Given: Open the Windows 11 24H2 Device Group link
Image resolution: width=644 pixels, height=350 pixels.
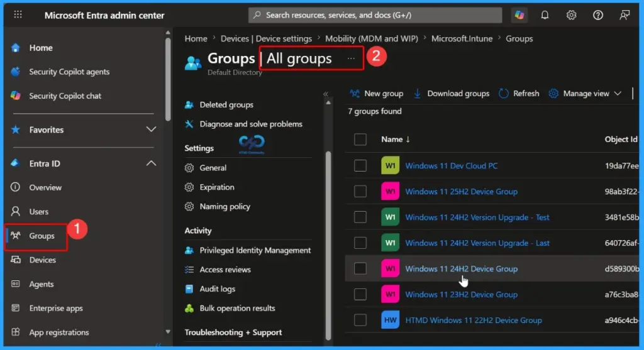Looking at the screenshot, I should (x=461, y=269).
